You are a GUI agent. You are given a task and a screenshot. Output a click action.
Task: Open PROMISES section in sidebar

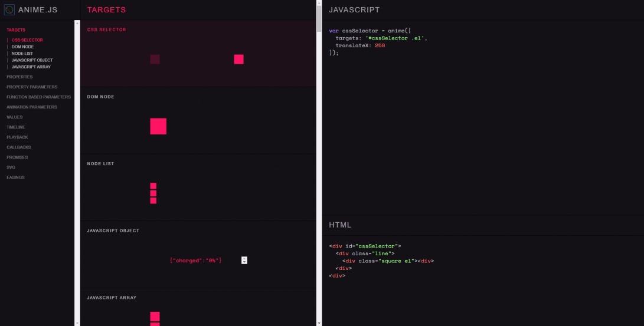[x=17, y=157]
